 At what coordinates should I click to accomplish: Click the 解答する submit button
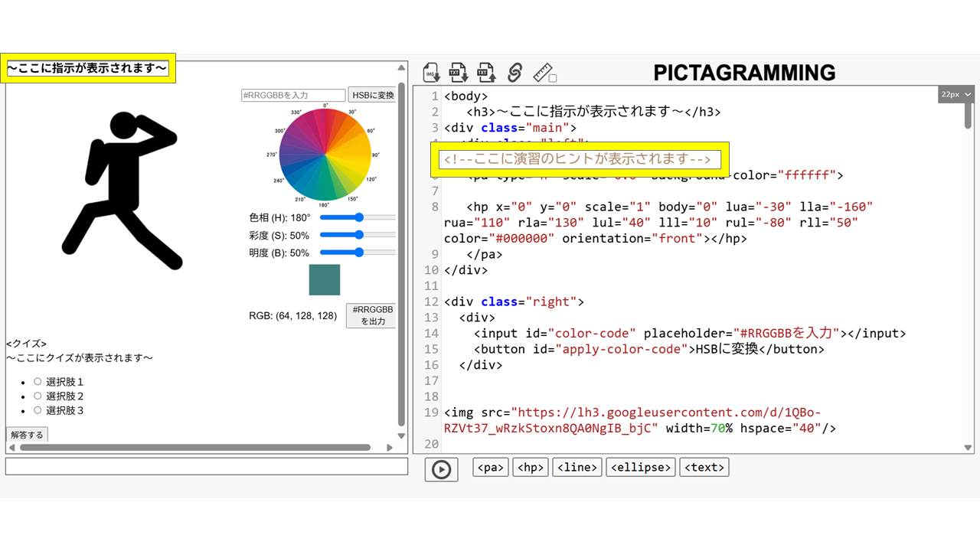pos(27,435)
